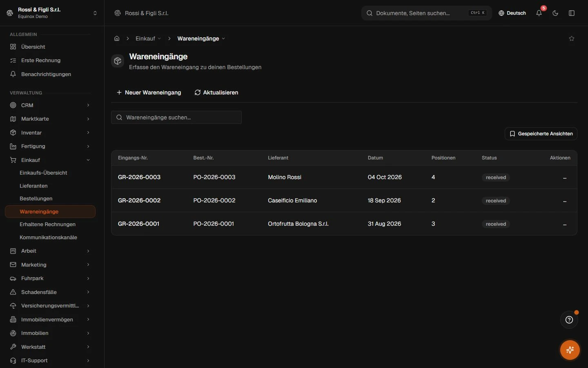Open the Wareneingänge breadcrumb dropdown
This screenshot has height=368, width=588.
point(201,38)
